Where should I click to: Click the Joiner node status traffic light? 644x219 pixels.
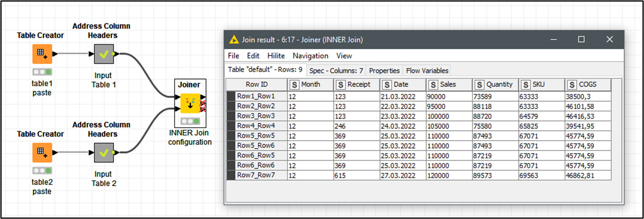[x=190, y=121]
